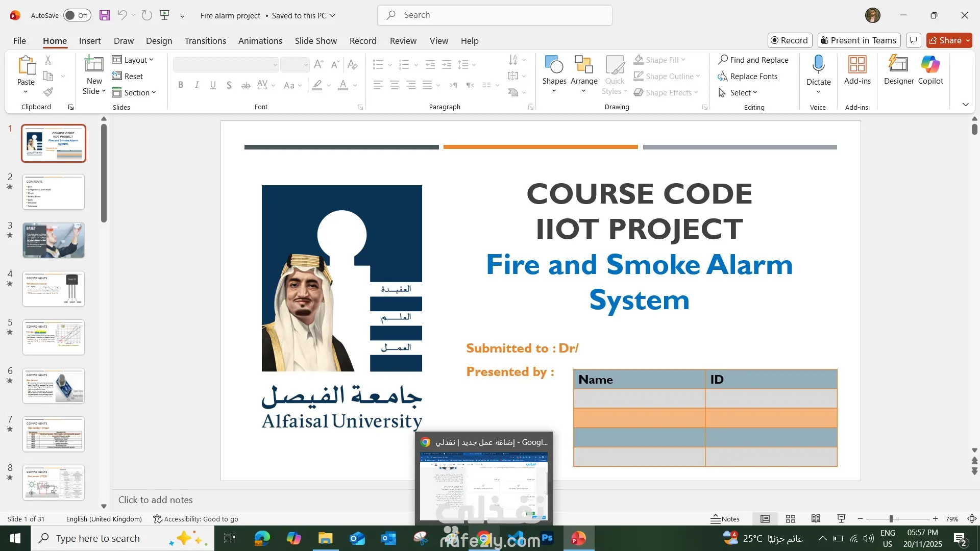Click the Present in Teams button
Image resolution: width=980 pixels, height=551 pixels.
(x=859, y=40)
